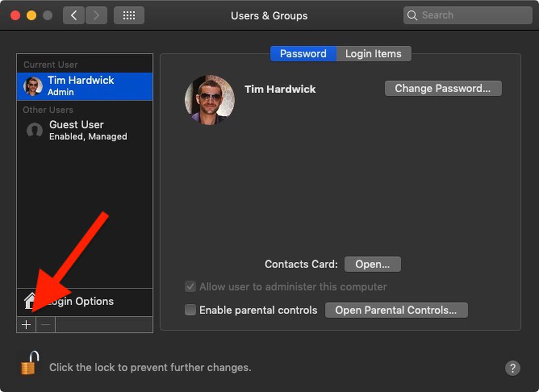Click Open Parental Controls button
Screen dimensions: 539x392
click(396, 310)
